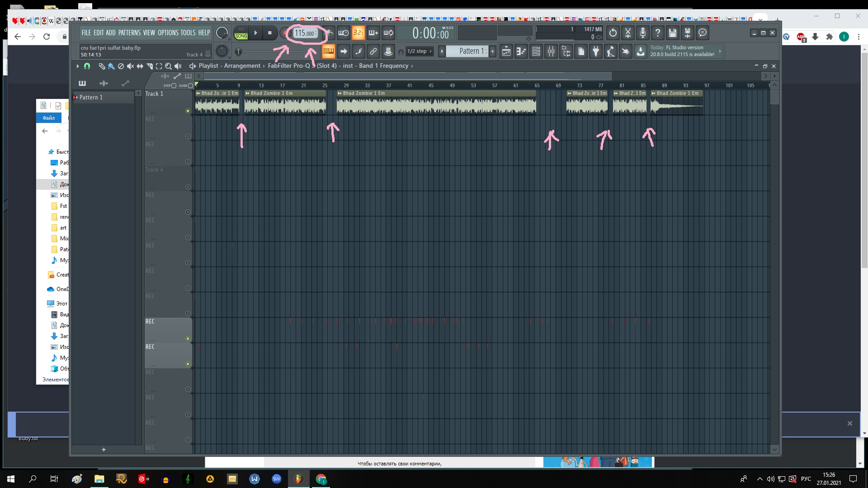Viewport: 868px width, 488px height.
Task: Toggle Track 1 mute LED
Action: [x=188, y=111]
